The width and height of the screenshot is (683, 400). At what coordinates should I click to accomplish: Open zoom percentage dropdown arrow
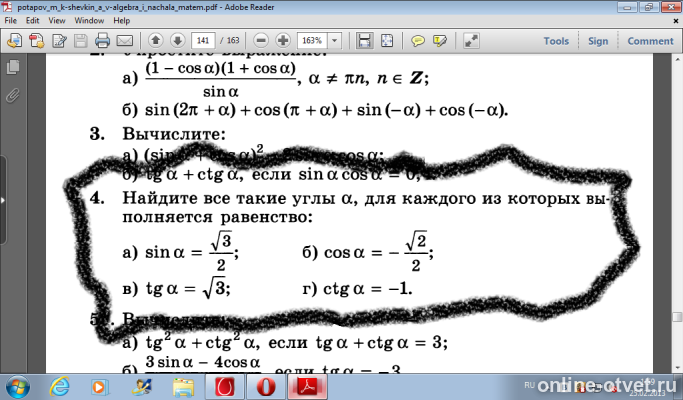pyautogui.click(x=335, y=41)
